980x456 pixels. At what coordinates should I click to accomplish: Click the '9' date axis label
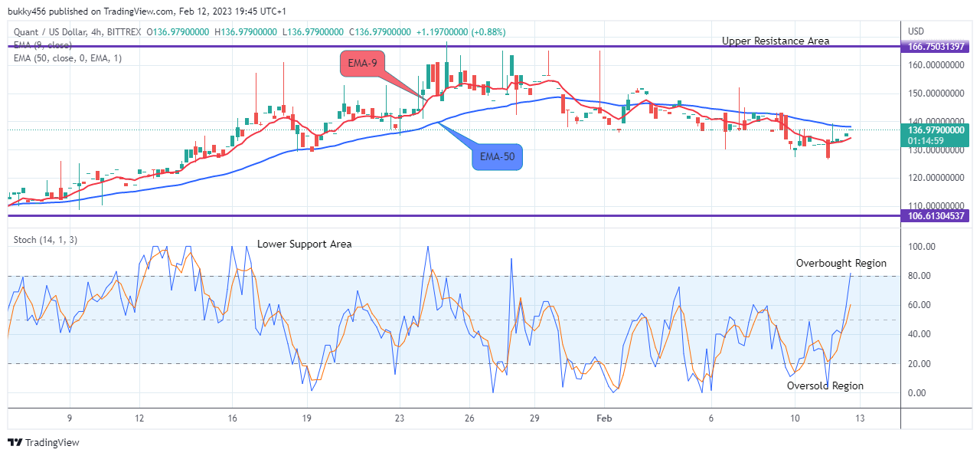tap(69, 418)
